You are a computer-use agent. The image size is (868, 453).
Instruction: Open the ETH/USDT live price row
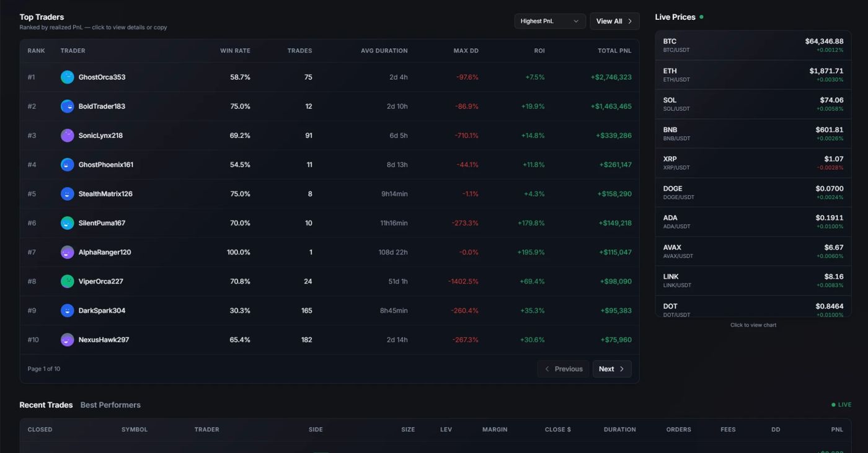pos(753,75)
